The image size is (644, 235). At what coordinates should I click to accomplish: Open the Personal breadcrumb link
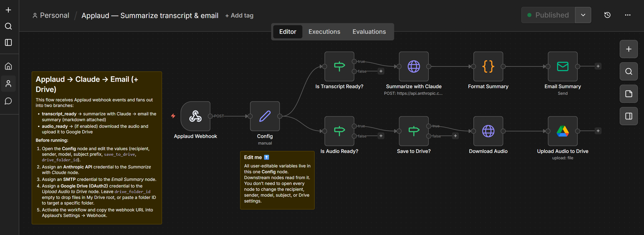(x=51, y=15)
